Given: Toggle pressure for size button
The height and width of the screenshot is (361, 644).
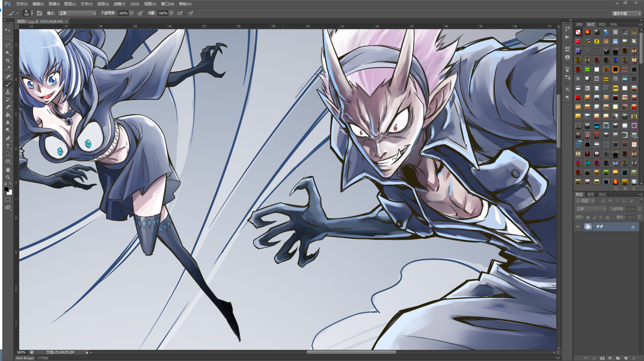Looking at the screenshot, I should pos(191,13).
